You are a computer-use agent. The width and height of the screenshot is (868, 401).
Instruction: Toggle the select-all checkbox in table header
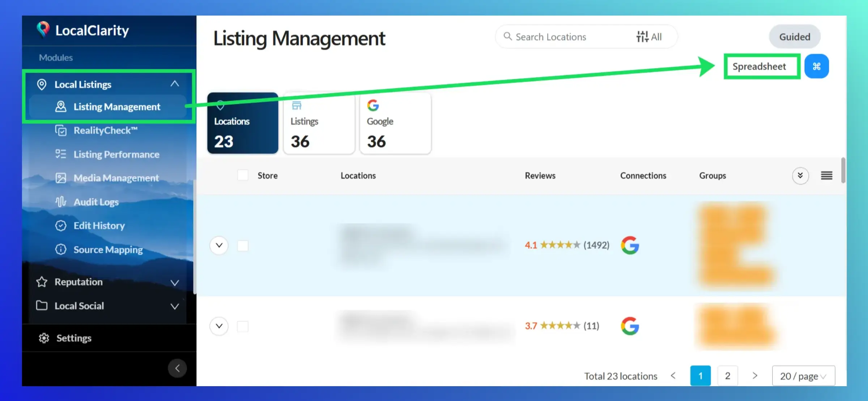[x=243, y=175]
